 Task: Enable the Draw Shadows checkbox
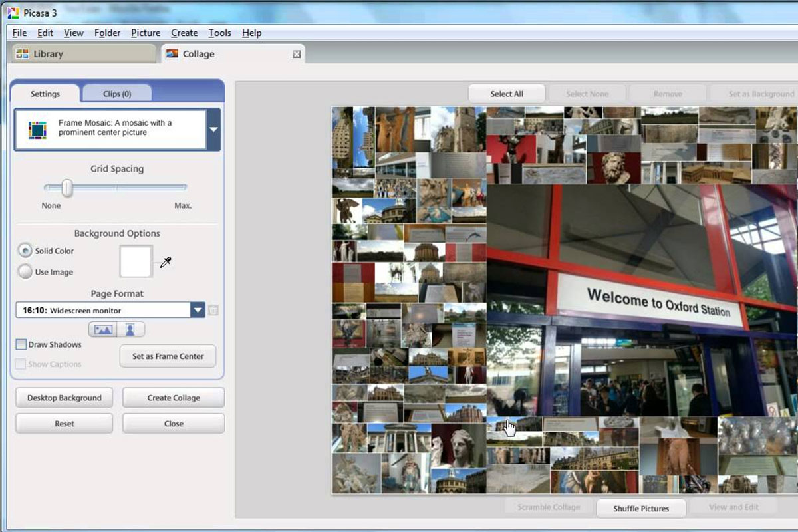(21, 344)
